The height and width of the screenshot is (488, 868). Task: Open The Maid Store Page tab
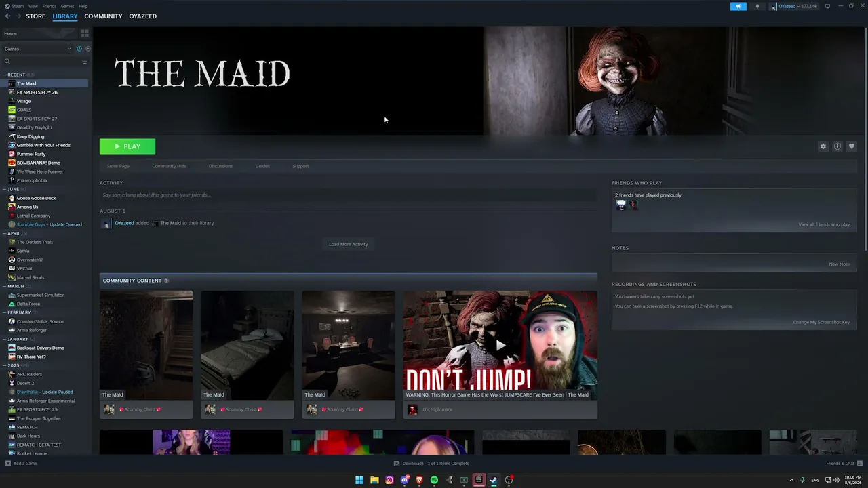tap(118, 166)
